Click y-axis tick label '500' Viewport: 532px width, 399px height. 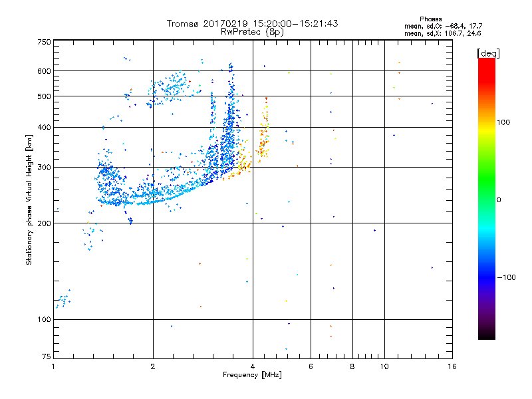(x=44, y=96)
